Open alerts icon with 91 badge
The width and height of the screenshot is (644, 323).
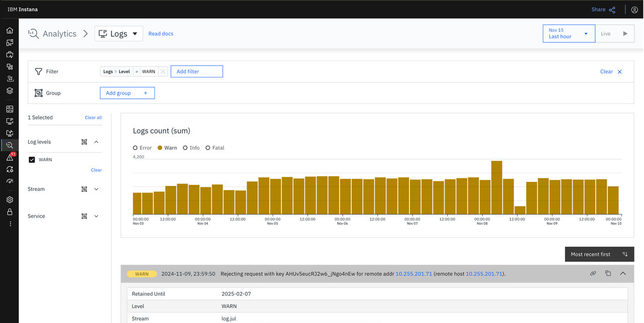pos(10,157)
